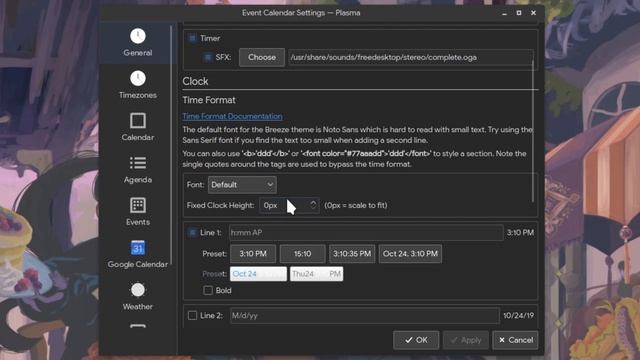Viewport: 640px width, 360px height.
Task: Adjust the Fixed Clock Height stepper arrows
Action: [x=313, y=205]
